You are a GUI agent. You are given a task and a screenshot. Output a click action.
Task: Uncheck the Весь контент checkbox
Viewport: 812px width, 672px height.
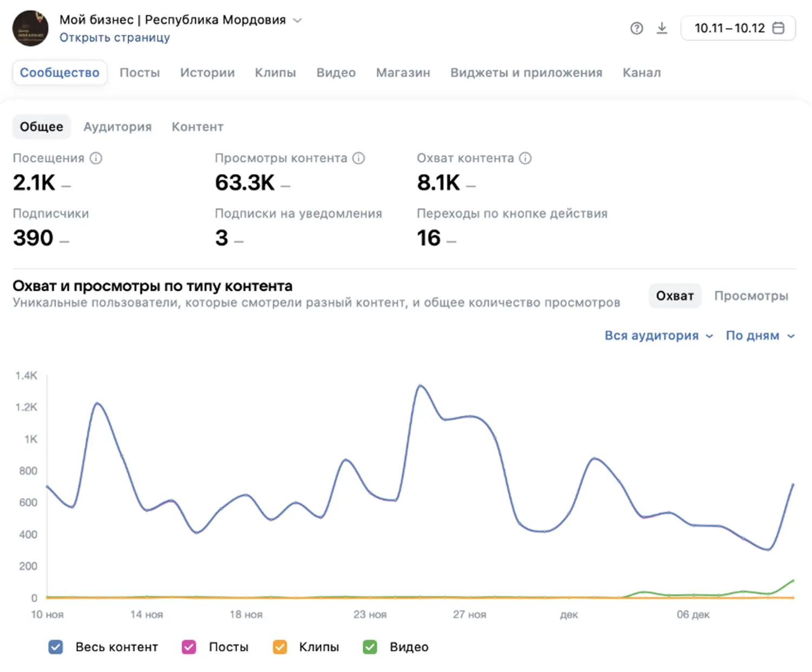56,647
